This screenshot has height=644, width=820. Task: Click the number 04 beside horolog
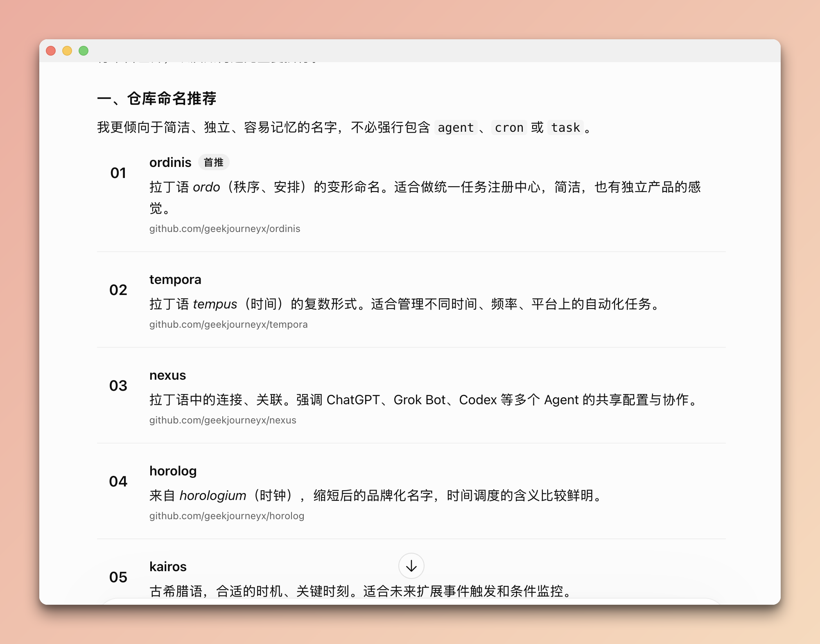118,482
